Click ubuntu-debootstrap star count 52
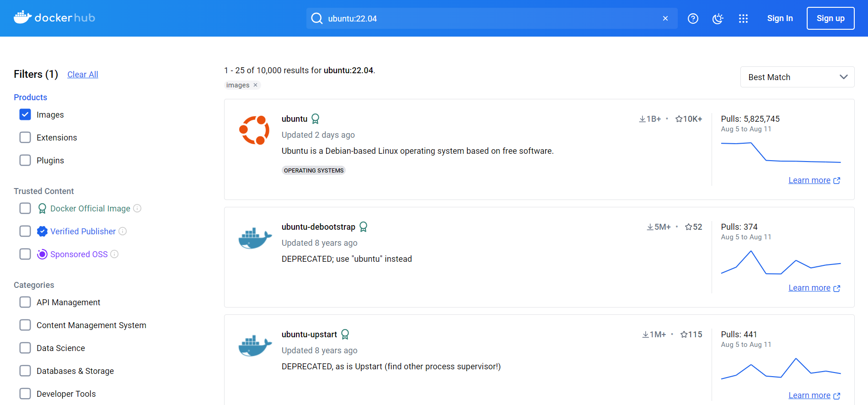The image size is (868, 405). [x=693, y=227]
